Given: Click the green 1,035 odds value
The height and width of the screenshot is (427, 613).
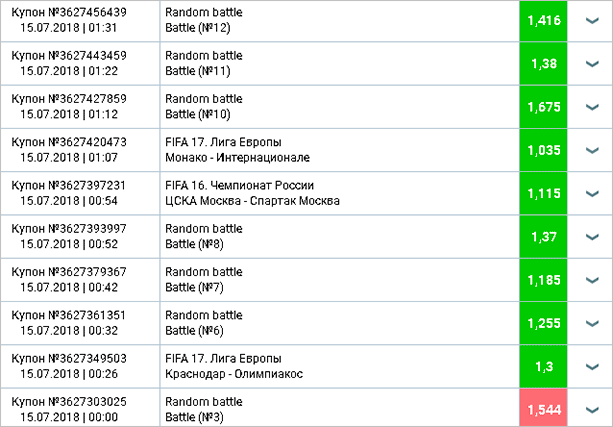Looking at the screenshot, I should 543,150.
